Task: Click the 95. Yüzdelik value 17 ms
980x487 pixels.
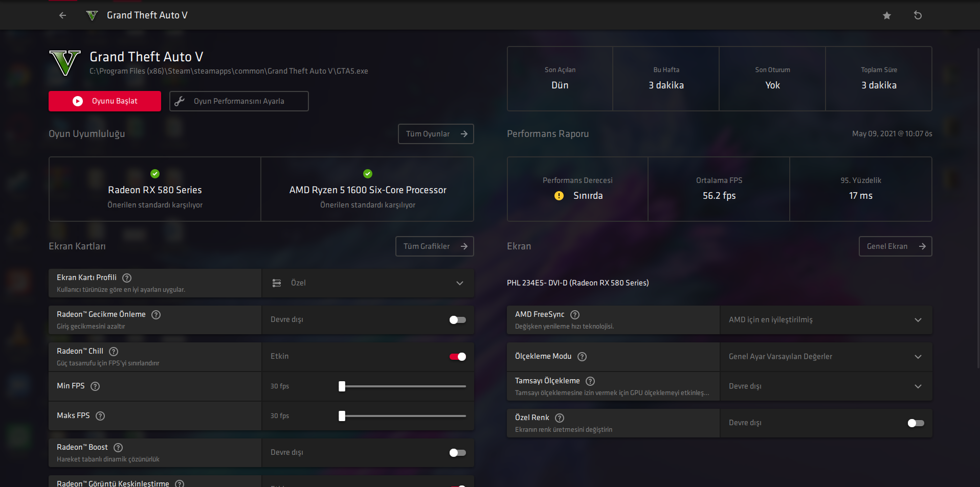Action: click(x=861, y=196)
